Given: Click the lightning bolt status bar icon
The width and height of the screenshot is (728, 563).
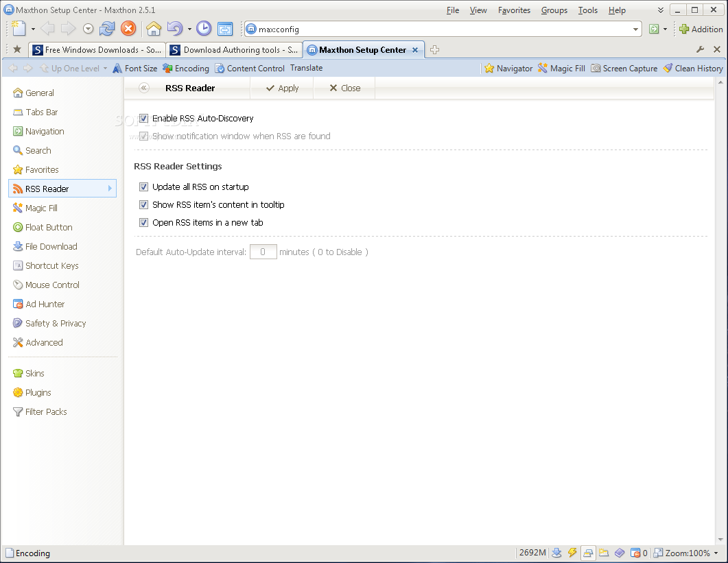Looking at the screenshot, I should (x=572, y=552).
